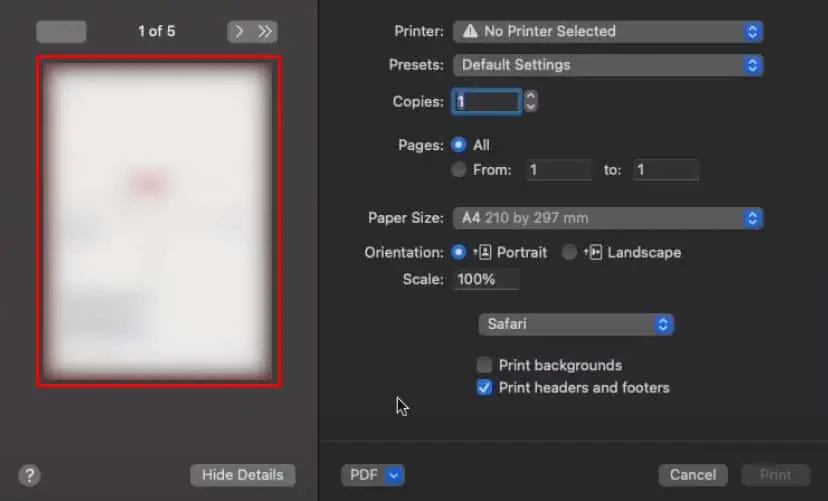Viewport: 828px width, 501px height.
Task: Click the Copies input field
Action: click(x=486, y=101)
